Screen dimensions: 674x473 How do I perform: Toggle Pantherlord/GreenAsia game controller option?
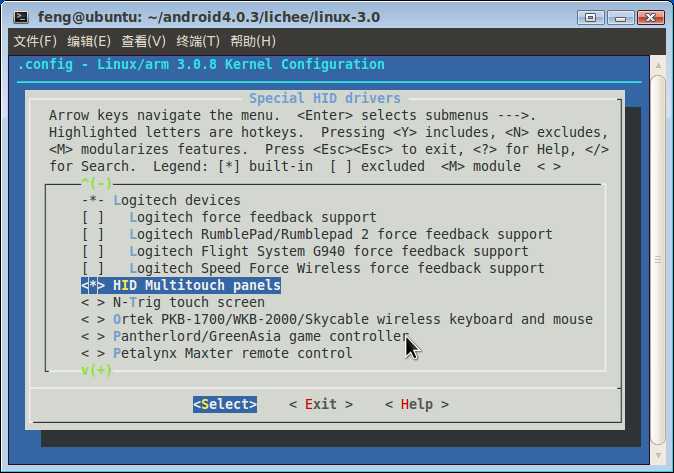[93, 336]
